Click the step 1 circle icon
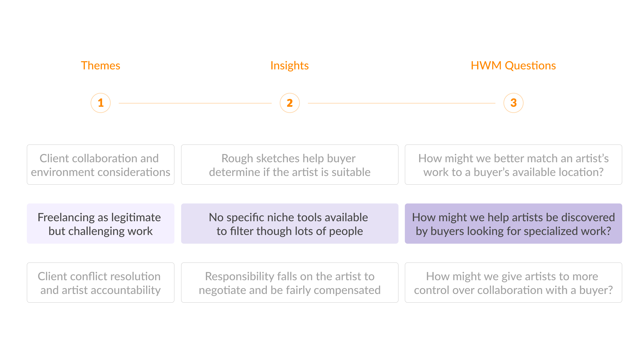Screen dimensions: 644x362 (x=100, y=103)
